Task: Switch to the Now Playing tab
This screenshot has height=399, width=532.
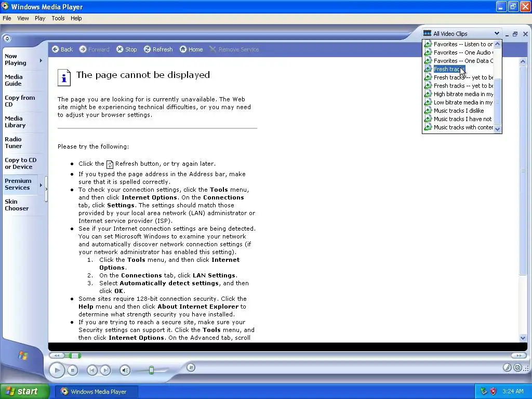Action: pos(20,60)
